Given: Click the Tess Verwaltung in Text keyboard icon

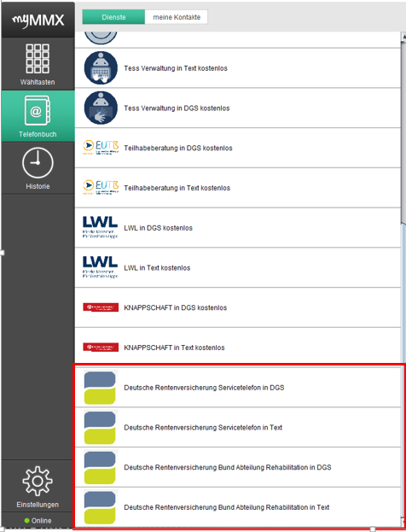Looking at the screenshot, I should point(101,67).
